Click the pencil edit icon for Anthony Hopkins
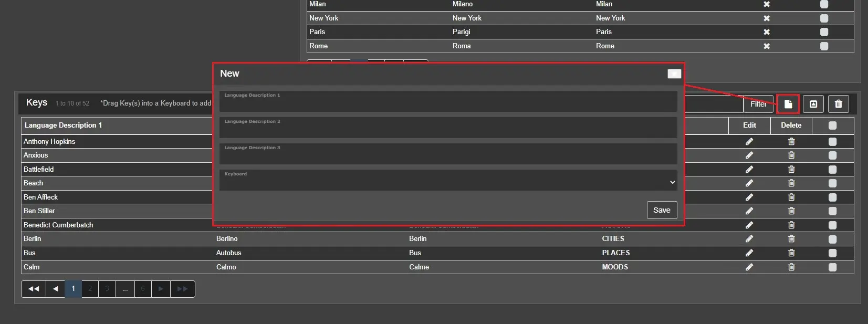 (749, 142)
